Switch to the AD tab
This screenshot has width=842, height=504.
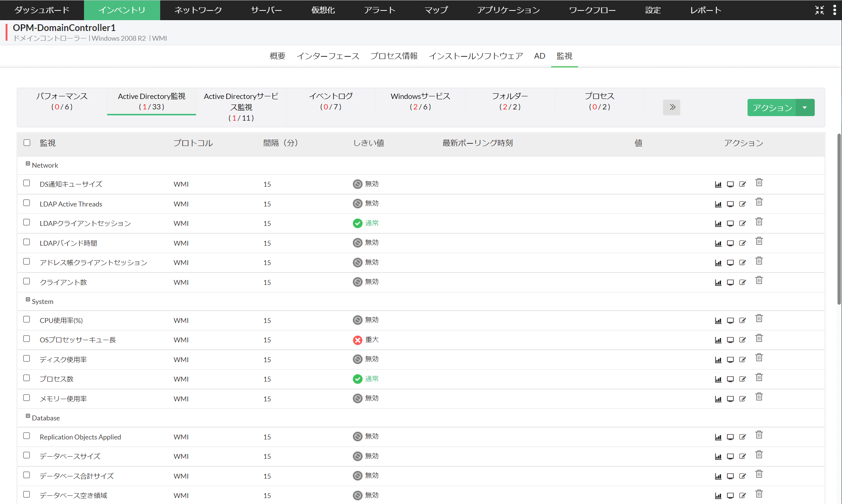click(539, 56)
